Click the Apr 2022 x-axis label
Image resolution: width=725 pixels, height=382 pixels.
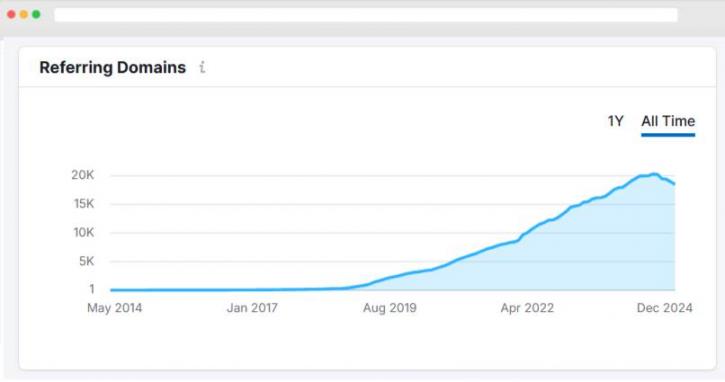coord(527,308)
